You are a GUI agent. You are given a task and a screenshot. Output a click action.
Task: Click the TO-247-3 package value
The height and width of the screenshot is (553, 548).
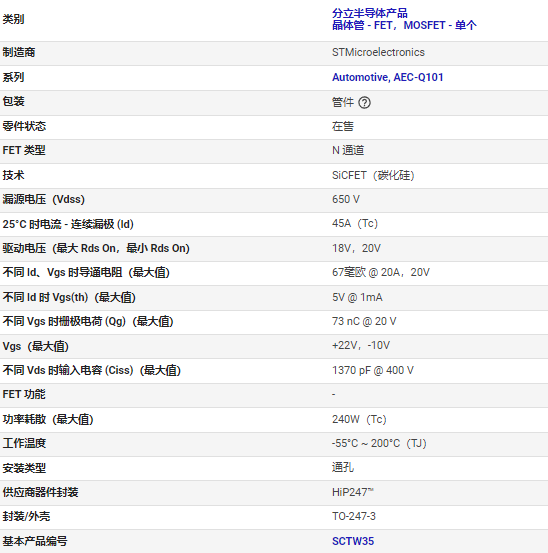pos(354,516)
